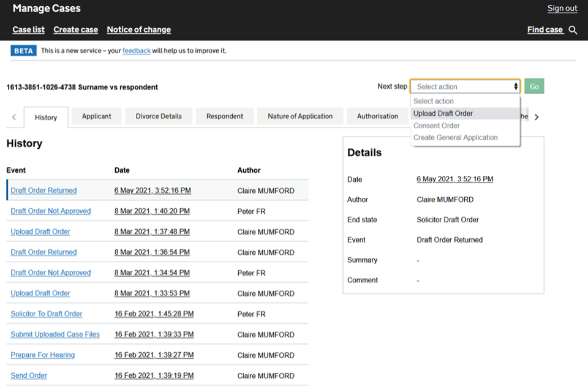
Task: Click the feedback link in beta banner
Action: tap(136, 51)
